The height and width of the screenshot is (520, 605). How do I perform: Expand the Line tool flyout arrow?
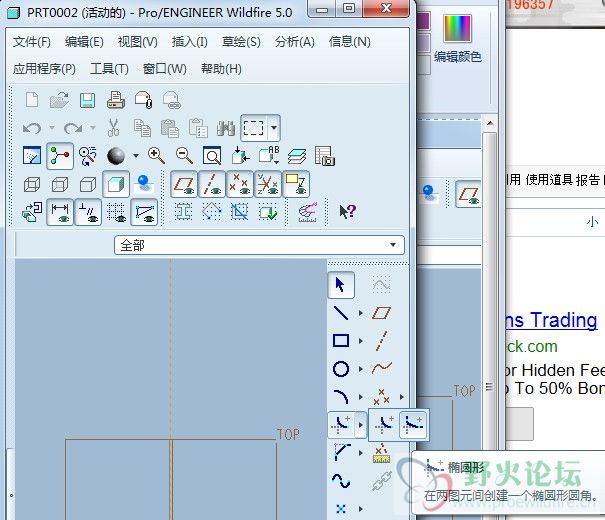[x=361, y=313]
